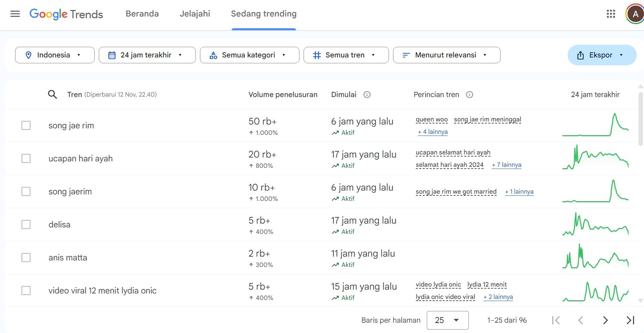Open the queen woo related query
This screenshot has width=644, height=333.
pyautogui.click(x=432, y=119)
